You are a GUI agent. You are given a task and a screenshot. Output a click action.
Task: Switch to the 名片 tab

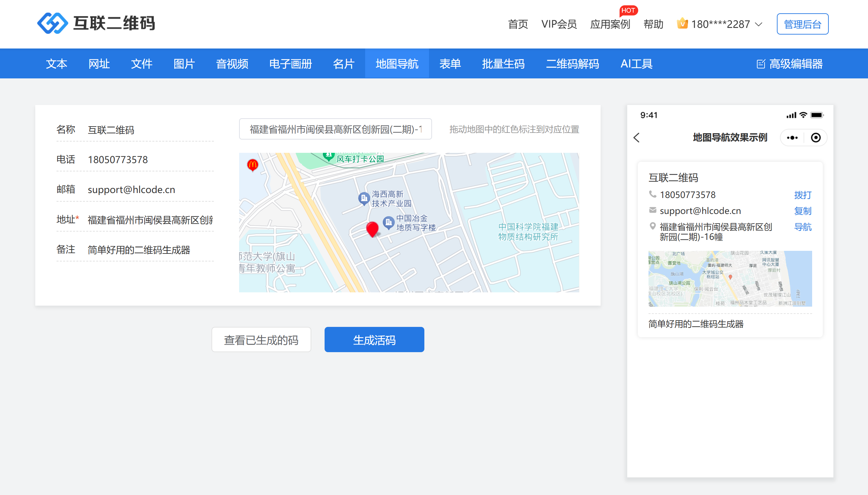344,64
